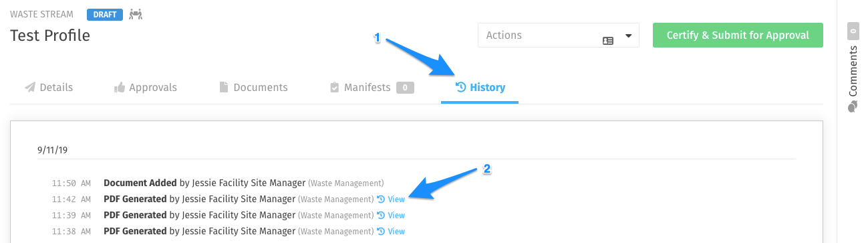The height and width of the screenshot is (243, 868).
Task: Click the card icon in Actions box
Action: tap(608, 41)
